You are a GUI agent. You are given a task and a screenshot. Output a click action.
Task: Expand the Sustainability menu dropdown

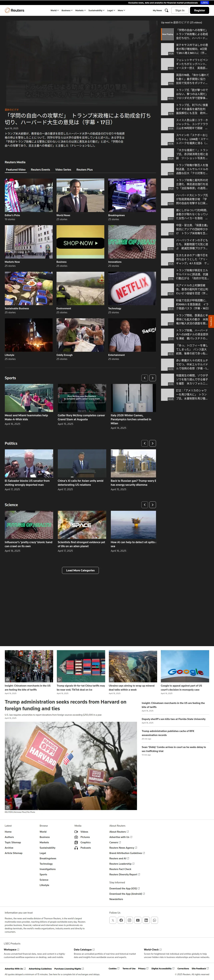tap(96, 10)
